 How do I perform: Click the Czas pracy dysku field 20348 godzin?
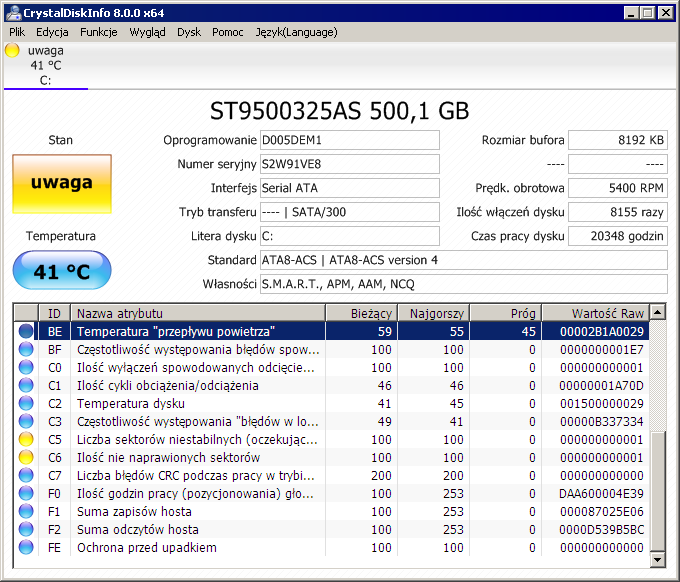tap(618, 236)
